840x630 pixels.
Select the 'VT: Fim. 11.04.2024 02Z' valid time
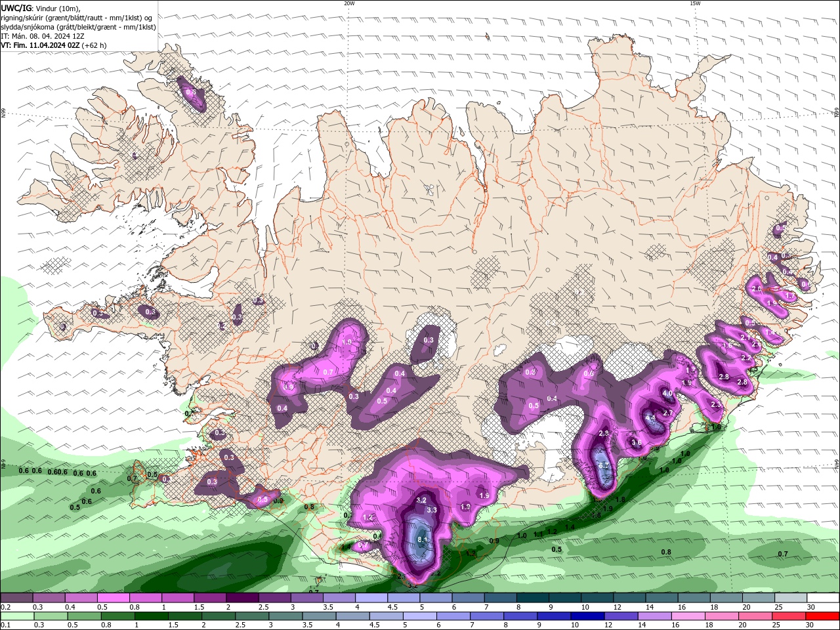40,45
